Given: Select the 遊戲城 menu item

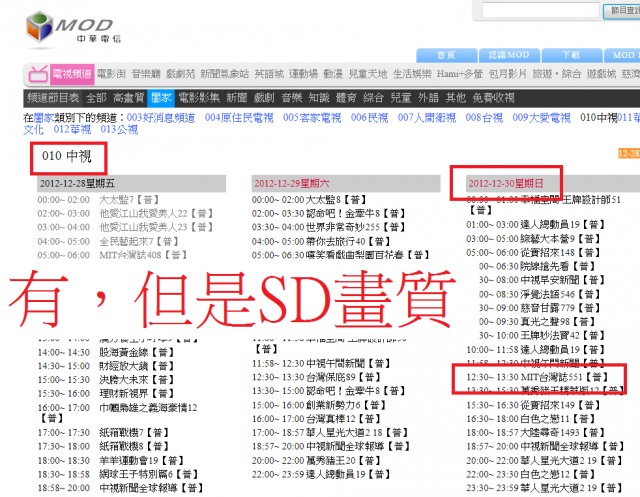Looking at the screenshot, I should [601, 74].
